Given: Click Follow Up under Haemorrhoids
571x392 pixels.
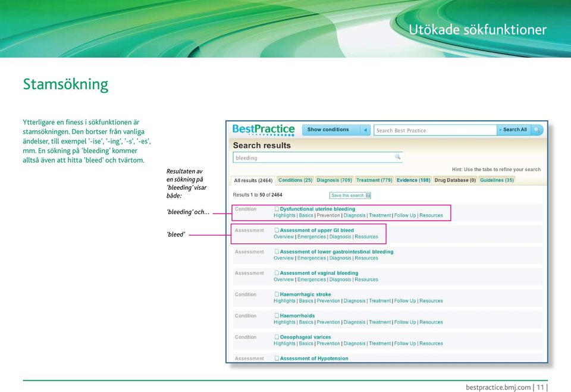Looking at the screenshot, I should (x=405, y=322).
